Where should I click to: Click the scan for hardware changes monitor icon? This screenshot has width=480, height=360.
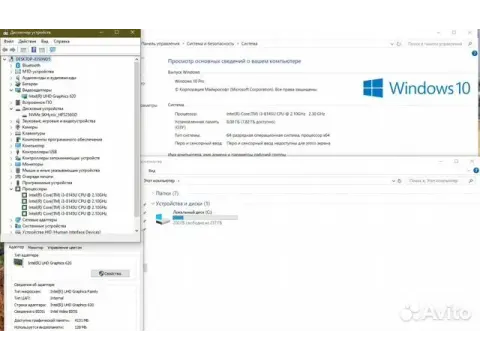point(53,50)
